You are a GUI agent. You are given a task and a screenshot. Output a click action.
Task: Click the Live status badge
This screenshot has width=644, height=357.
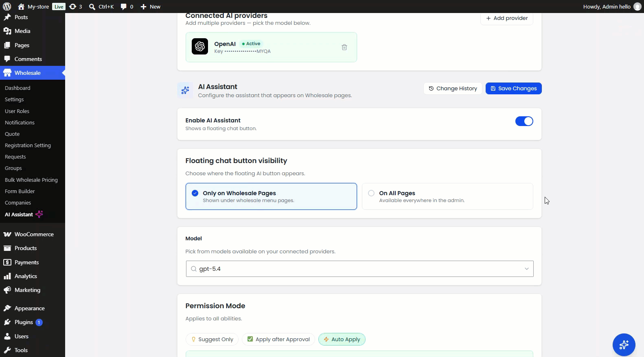pos(59,7)
